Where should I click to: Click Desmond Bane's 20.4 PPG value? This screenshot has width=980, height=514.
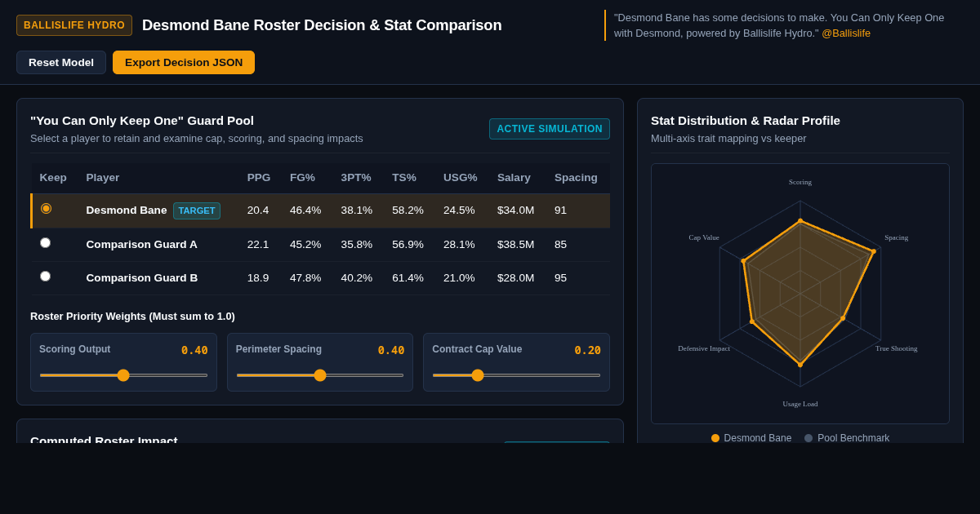(258, 210)
